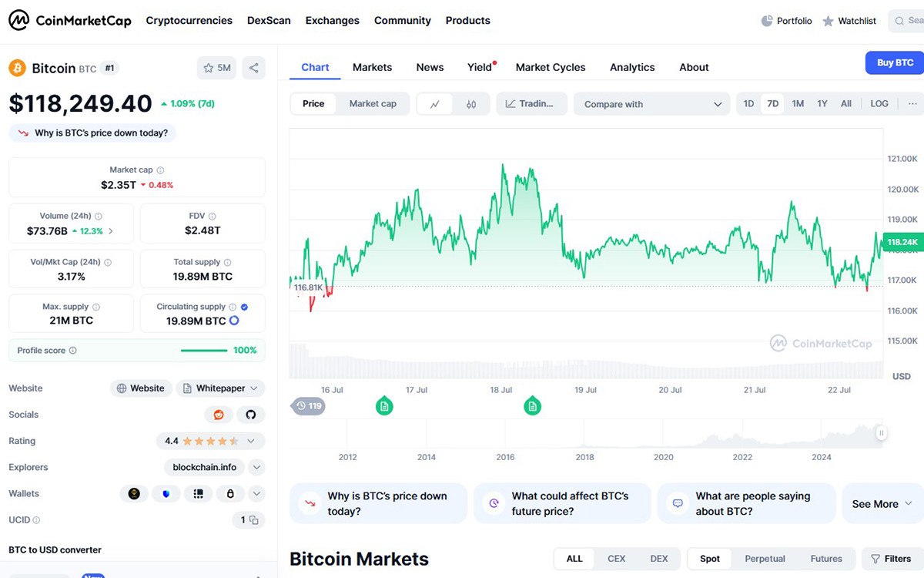
Task: Expand the explorers list chevron
Action: point(257,467)
